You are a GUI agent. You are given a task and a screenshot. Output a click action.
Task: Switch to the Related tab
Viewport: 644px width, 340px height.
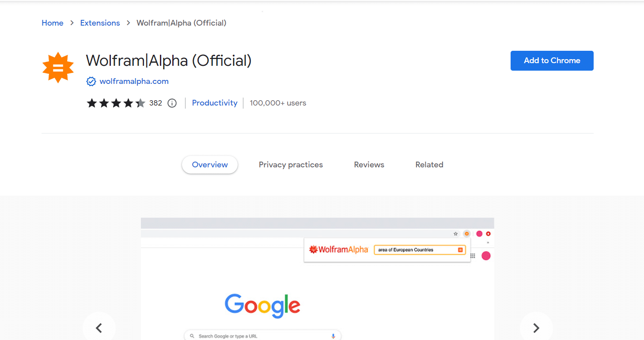429,165
